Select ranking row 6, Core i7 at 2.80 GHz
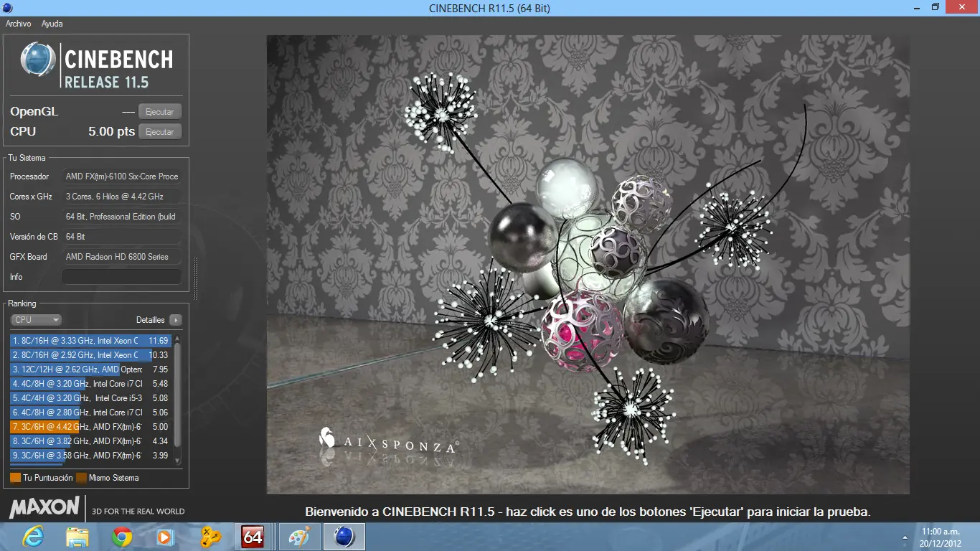Viewport: 980px width, 551px height. click(x=90, y=413)
